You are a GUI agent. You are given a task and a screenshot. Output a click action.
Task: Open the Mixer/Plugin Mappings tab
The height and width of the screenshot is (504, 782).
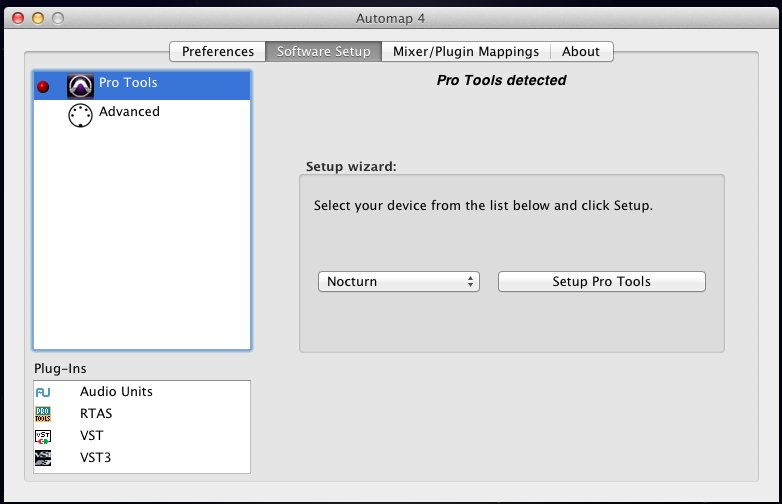tap(465, 52)
